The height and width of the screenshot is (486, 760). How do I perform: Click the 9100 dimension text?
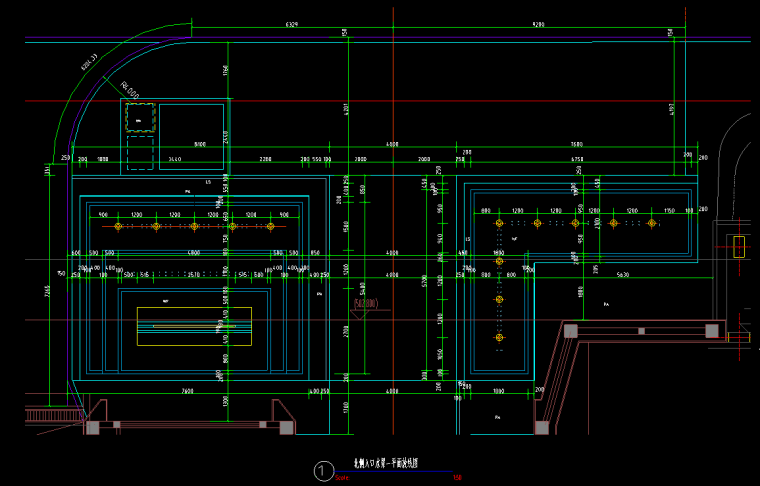click(x=200, y=143)
